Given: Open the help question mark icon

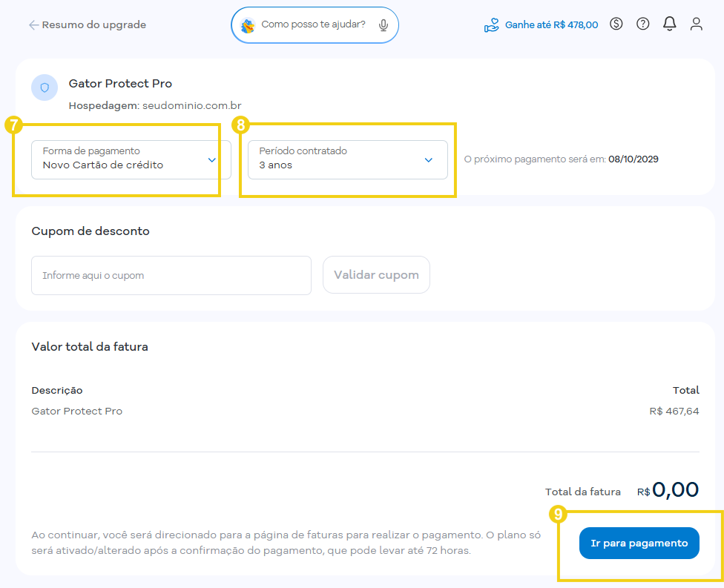Looking at the screenshot, I should (642, 24).
